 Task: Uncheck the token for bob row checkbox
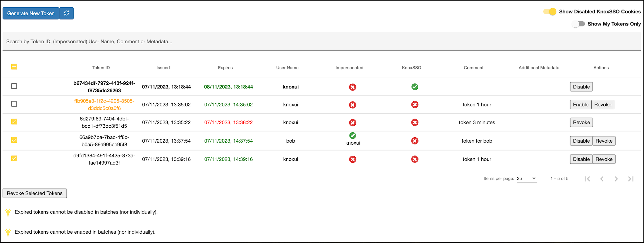tap(14, 140)
